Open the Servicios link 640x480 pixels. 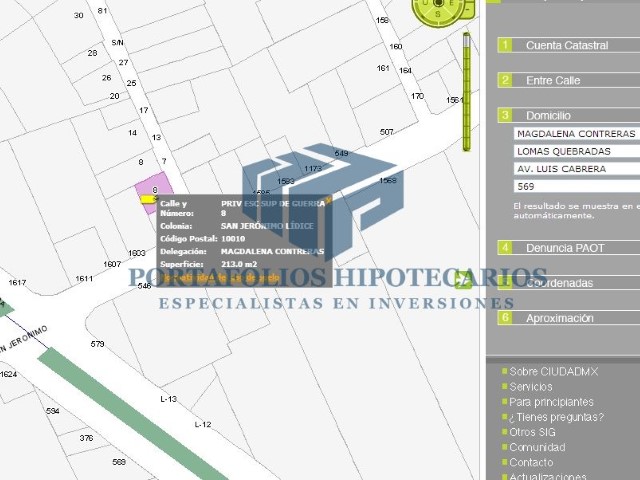tap(531, 387)
